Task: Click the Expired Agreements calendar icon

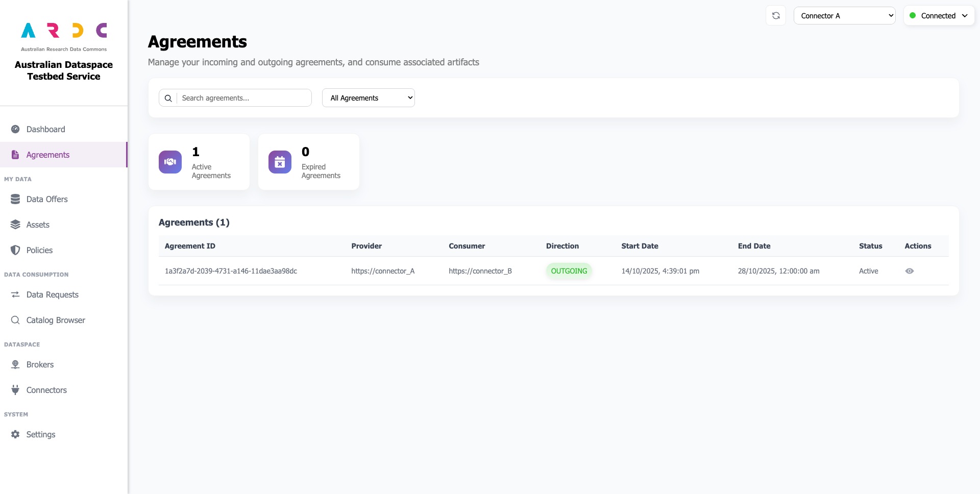Action: coord(280,162)
